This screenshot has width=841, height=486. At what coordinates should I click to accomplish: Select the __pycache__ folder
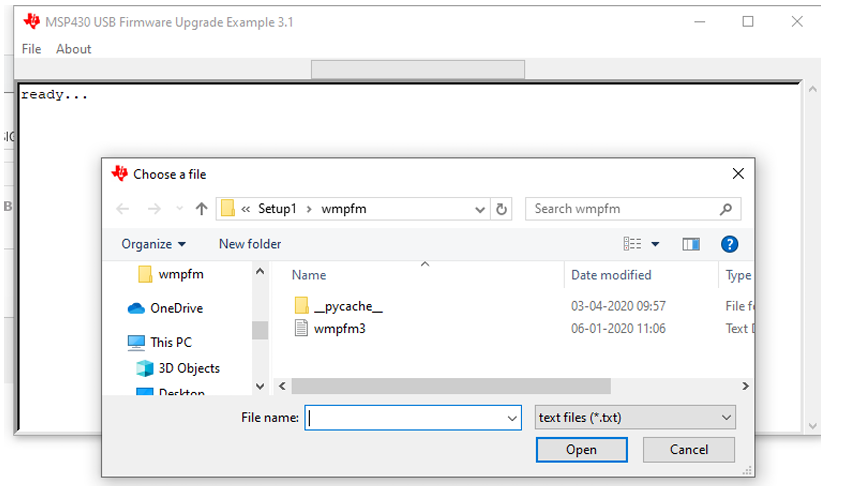(x=347, y=306)
